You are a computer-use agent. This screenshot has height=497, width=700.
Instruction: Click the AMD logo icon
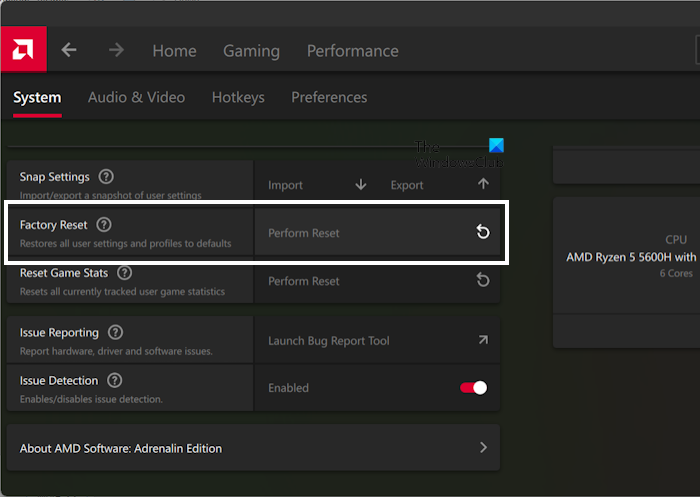click(x=22, y=50)
